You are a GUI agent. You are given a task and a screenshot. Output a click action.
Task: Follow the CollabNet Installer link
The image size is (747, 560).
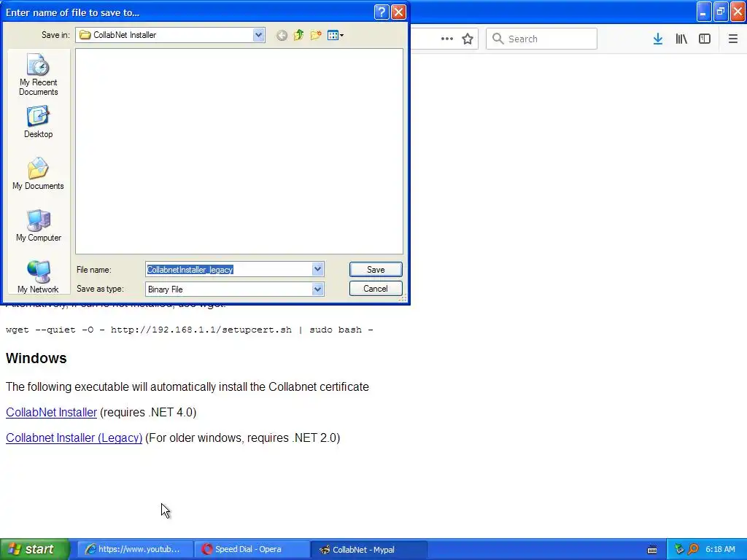point(52,413)
